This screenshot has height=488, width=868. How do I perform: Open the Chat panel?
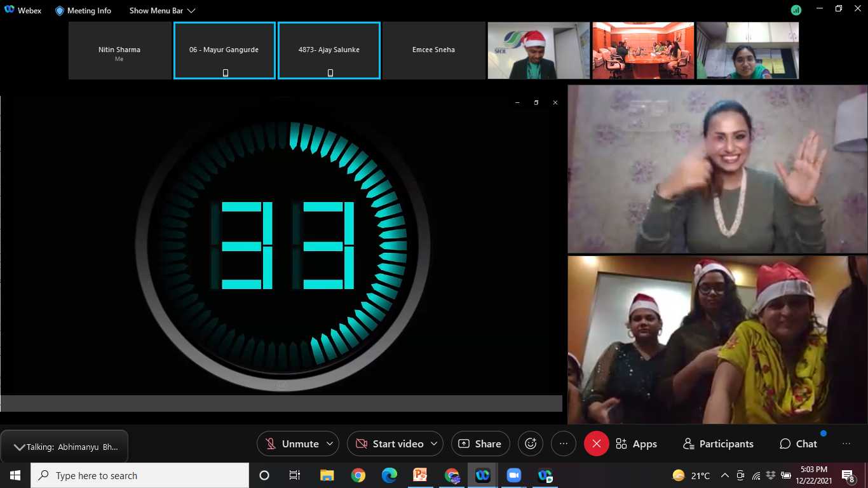point(799,444)
